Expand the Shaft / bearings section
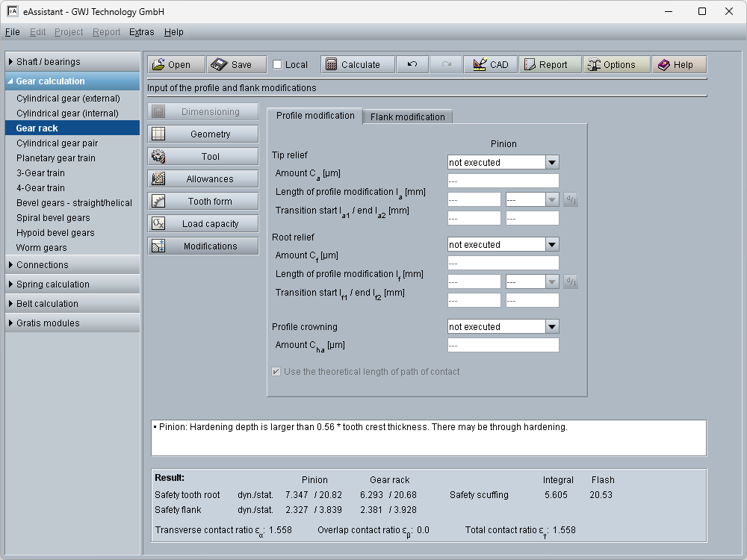The image size is (747, 560). pyautogui.click(x=72, y=62)
